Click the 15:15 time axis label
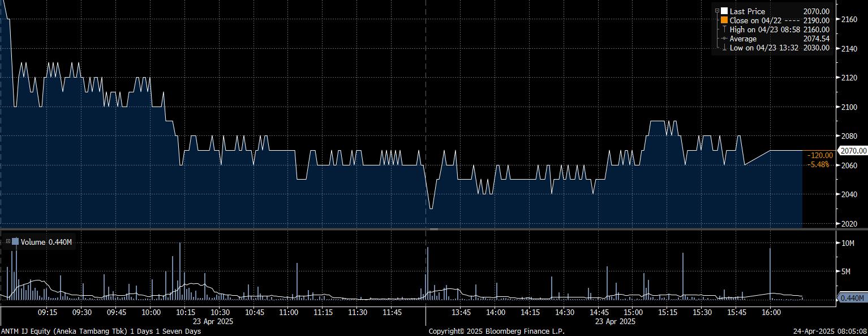868x336 pixels. pyautogui.click(x=668, y=313)
